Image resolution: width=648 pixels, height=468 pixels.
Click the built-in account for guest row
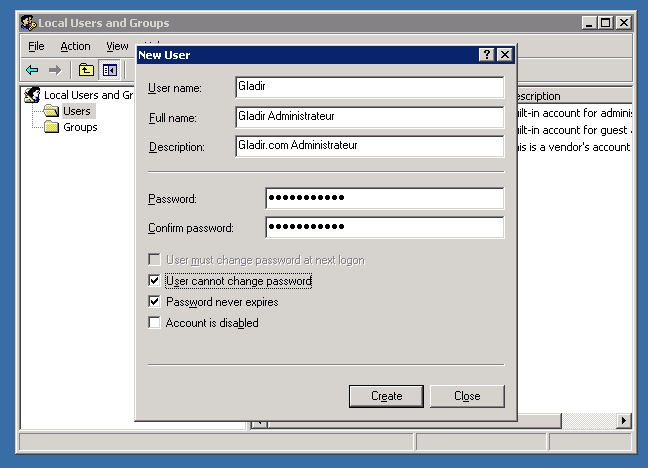click(574, 130)
